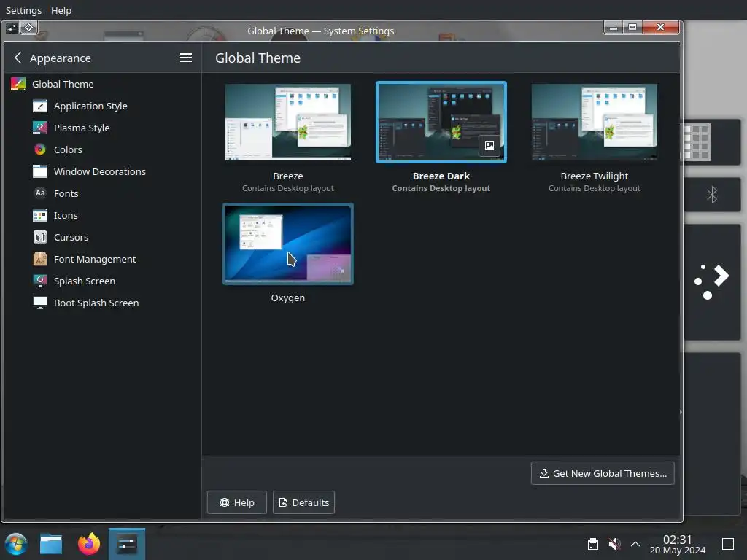Click the Oxygen theme name label
This screenshot has height=560, width=747.
click(x=287, y=297)
